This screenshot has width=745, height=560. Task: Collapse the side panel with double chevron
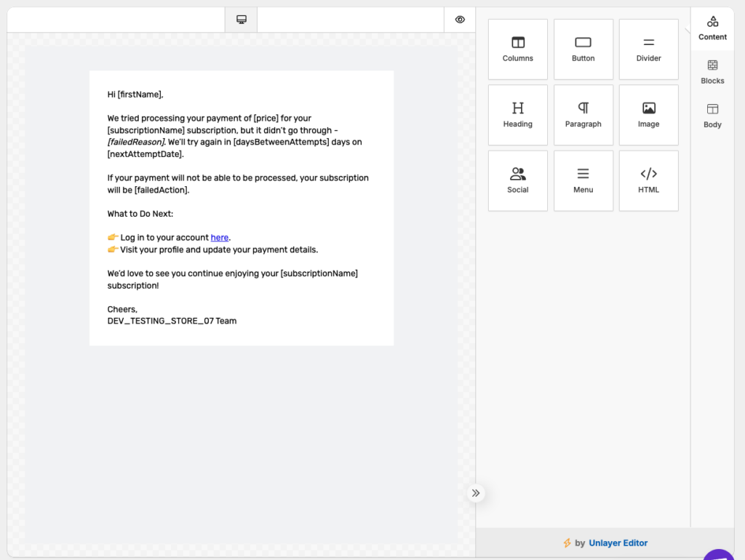pos(476,493)
